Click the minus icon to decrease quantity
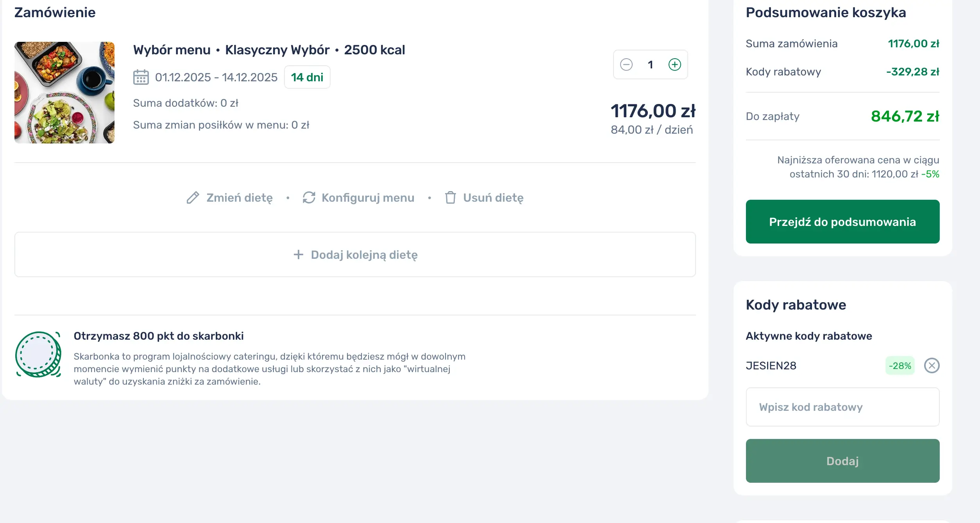 tap(626, 64)
